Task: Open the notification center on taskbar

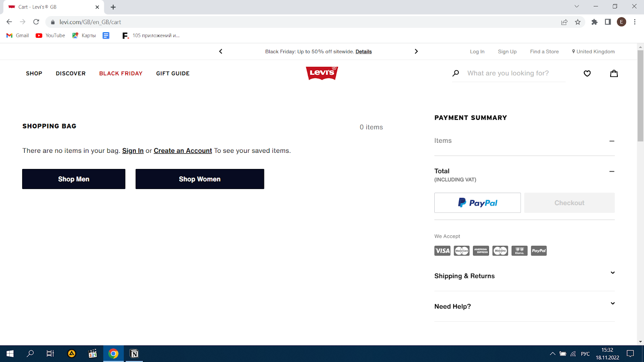Action: (630, 354)
